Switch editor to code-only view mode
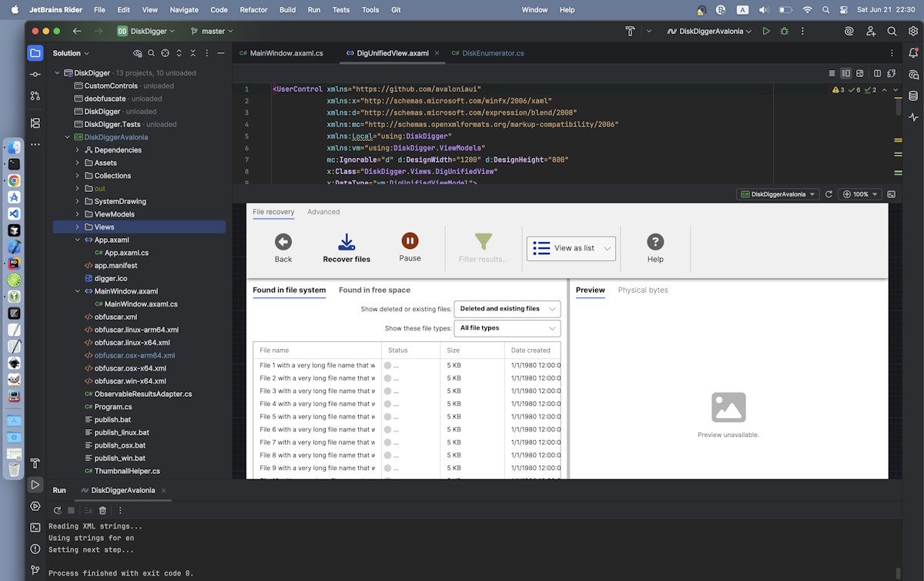The height and width of the screenshot is (581, 924). pyautogui.click(x=832, y=73)
